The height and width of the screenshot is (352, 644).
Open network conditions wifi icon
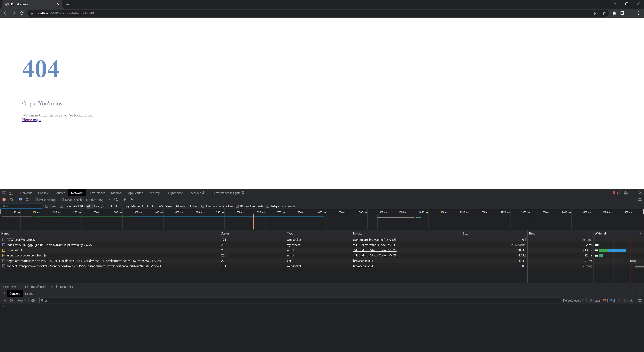116,200
